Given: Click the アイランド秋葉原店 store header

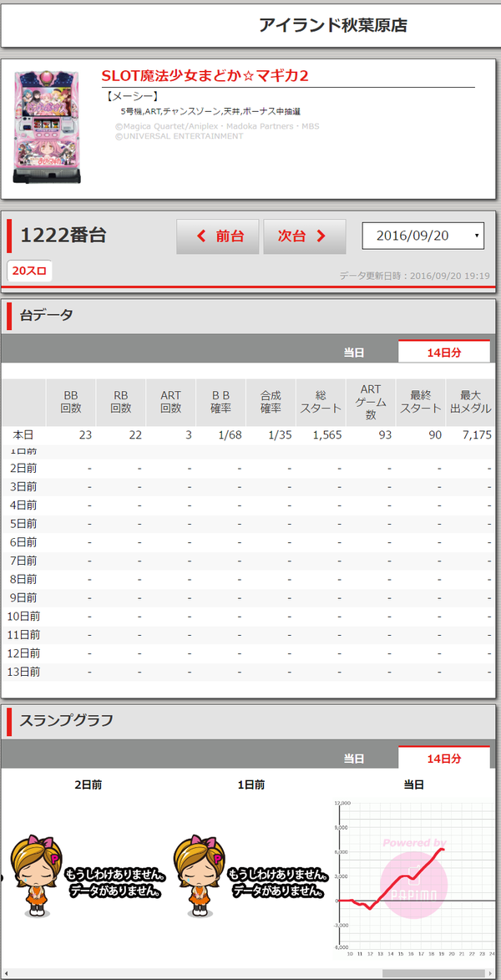Looking at the screenshot, I should click(333, 25).
